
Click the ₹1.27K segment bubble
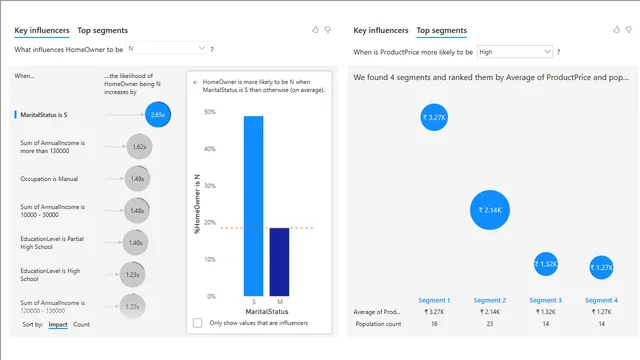click(601, 267)
